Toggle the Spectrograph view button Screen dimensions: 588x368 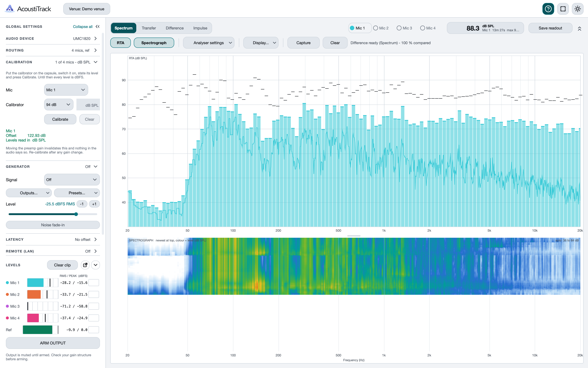click(154, 43)
